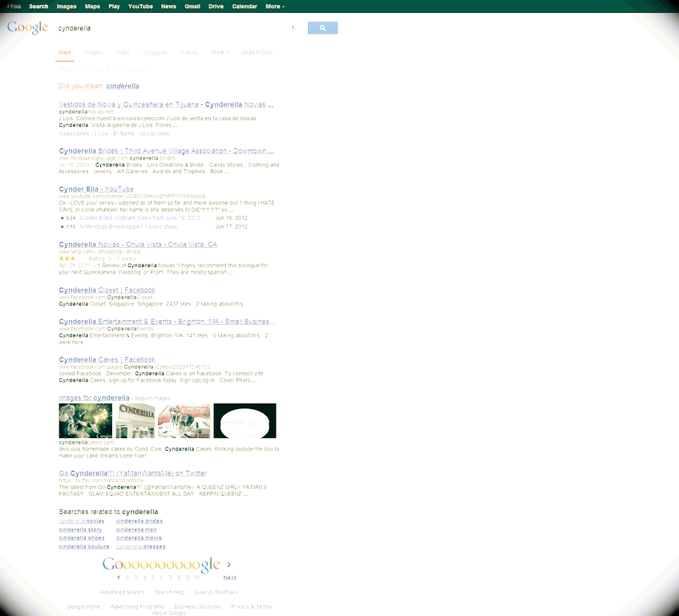The width and height of the screenshot is (679, 616).
Task: Open Calendar in the top navigation bar
Action: pos(245,6)
